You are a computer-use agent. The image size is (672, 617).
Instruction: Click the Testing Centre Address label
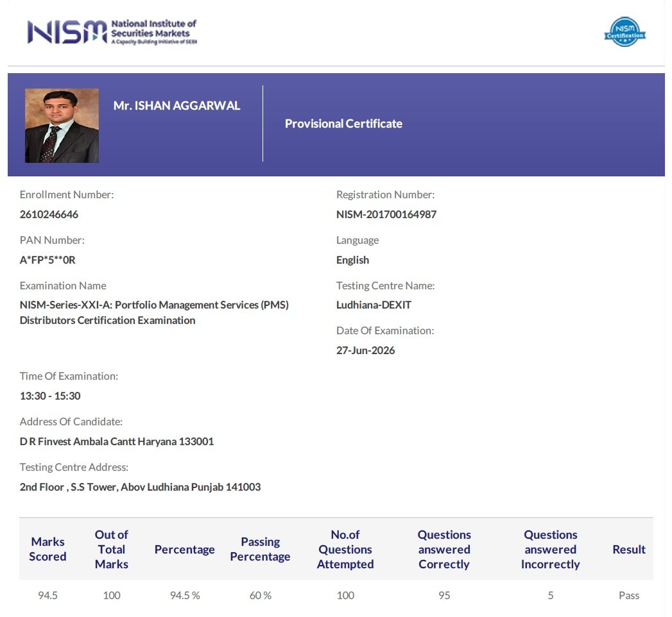coord(74,467)
